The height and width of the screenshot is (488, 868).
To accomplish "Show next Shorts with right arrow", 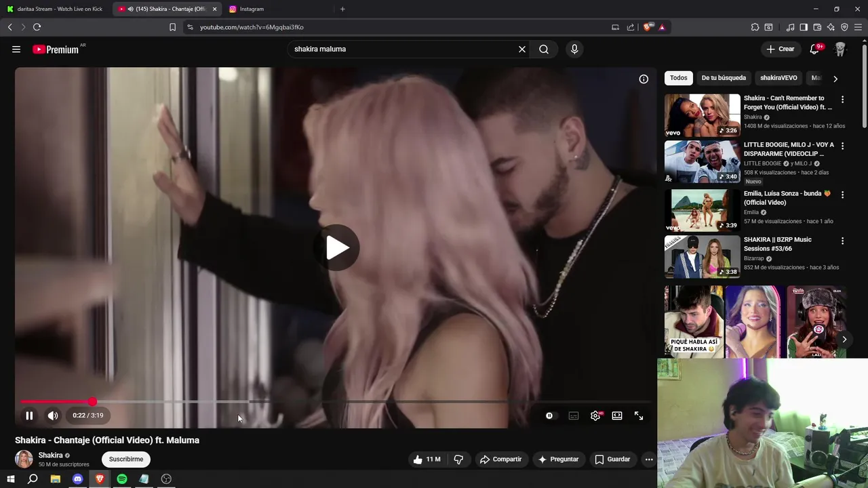I will click(x=844, y=339).
